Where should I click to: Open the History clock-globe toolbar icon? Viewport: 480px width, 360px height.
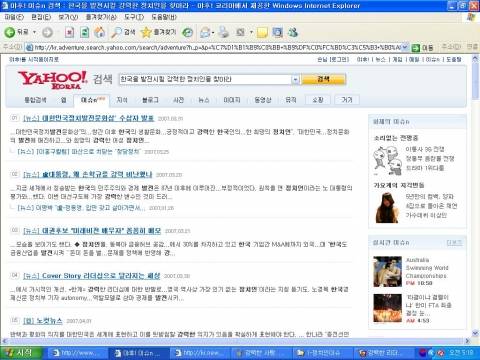[x=188, y=32]
